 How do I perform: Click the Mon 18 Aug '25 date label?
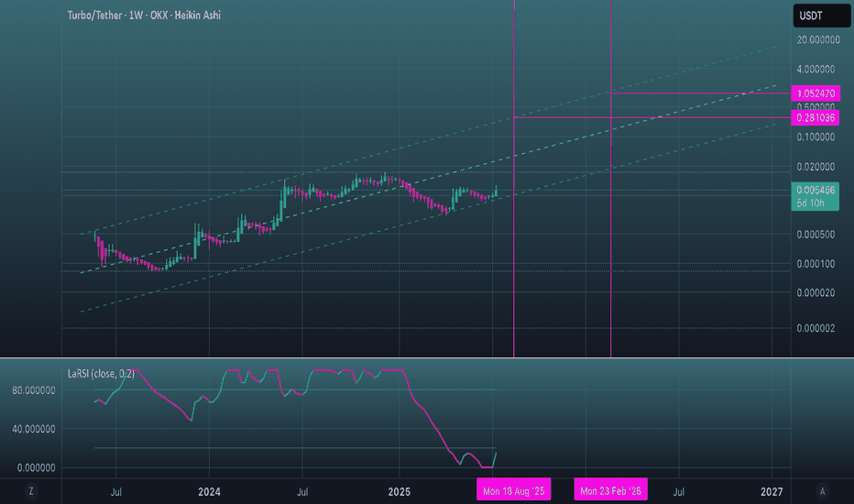514,491
